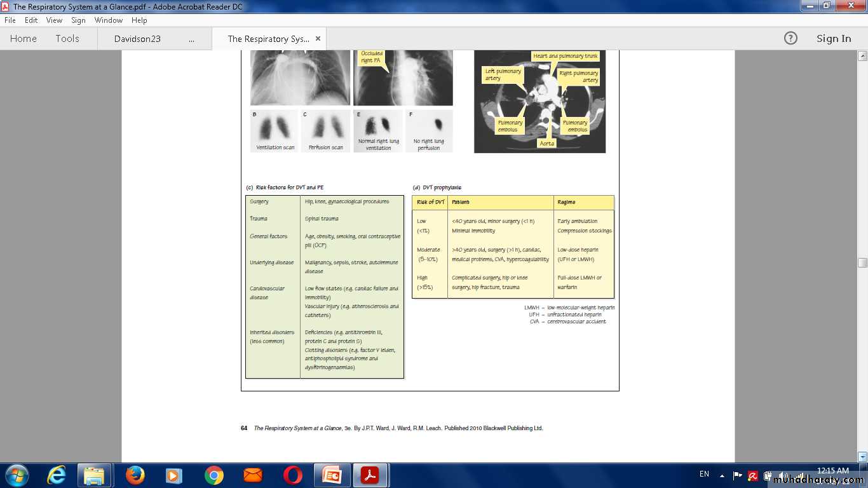Open the View menu
868x488 pixels.
tap(54, 20)
